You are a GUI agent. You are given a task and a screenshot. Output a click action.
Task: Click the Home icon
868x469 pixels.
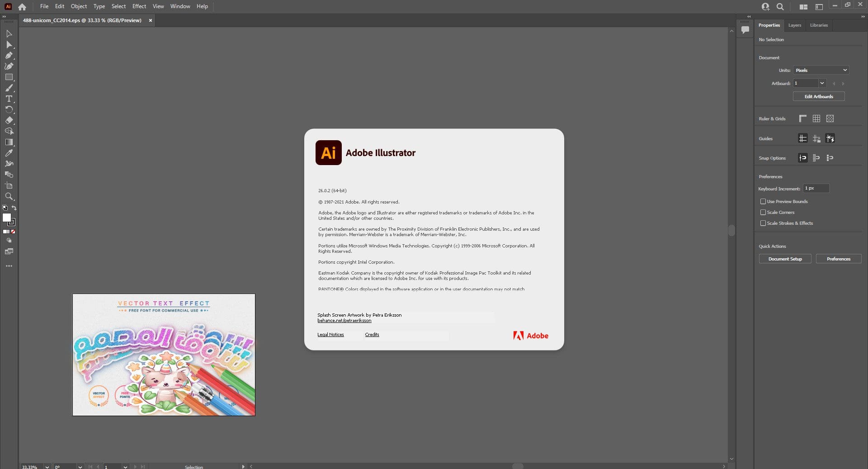tap(22, 7)
